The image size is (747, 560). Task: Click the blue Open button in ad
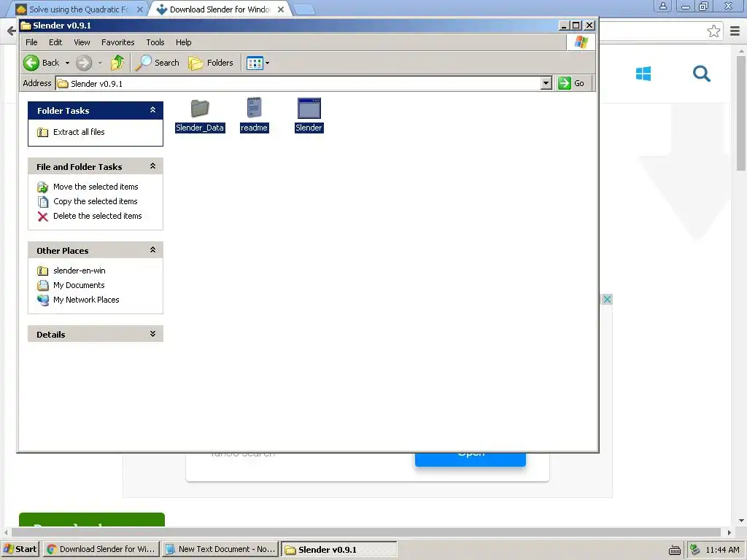pyautogui.click(x=471, y=459)
